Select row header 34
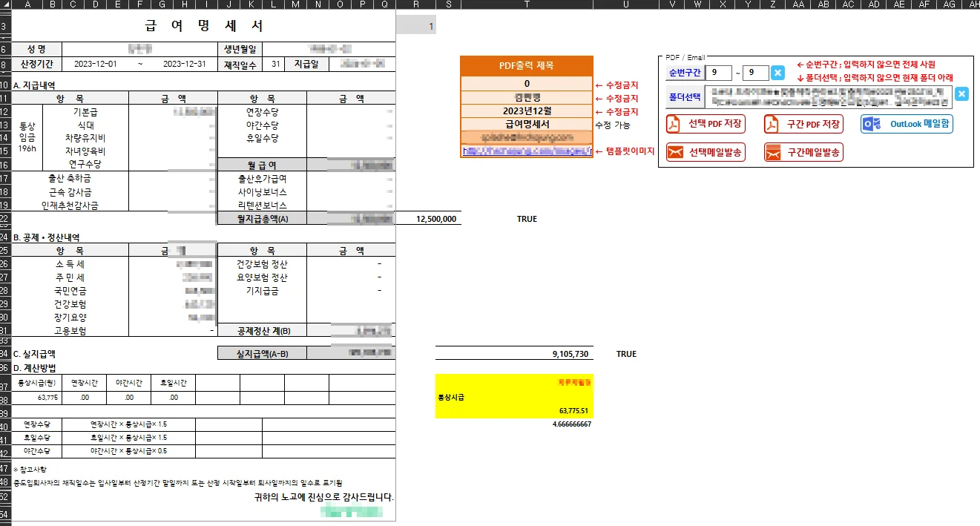The height and width of the screenshot is (526, 980). (5, 354)
